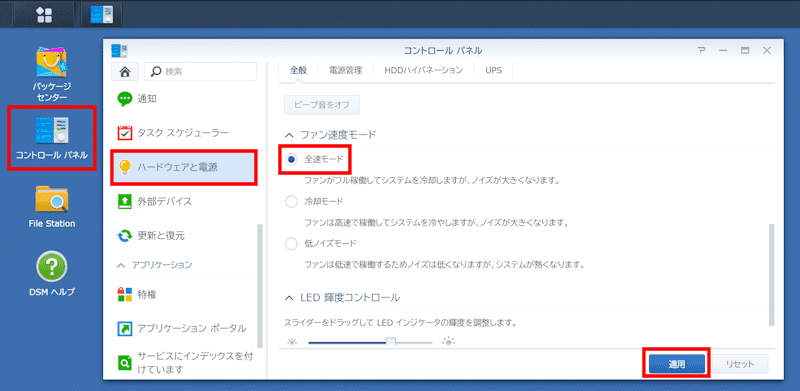This screenshot has width=800, height=391.
Task: Open アプリケーション ポータル in the sidebar
Action: point(184,328)
